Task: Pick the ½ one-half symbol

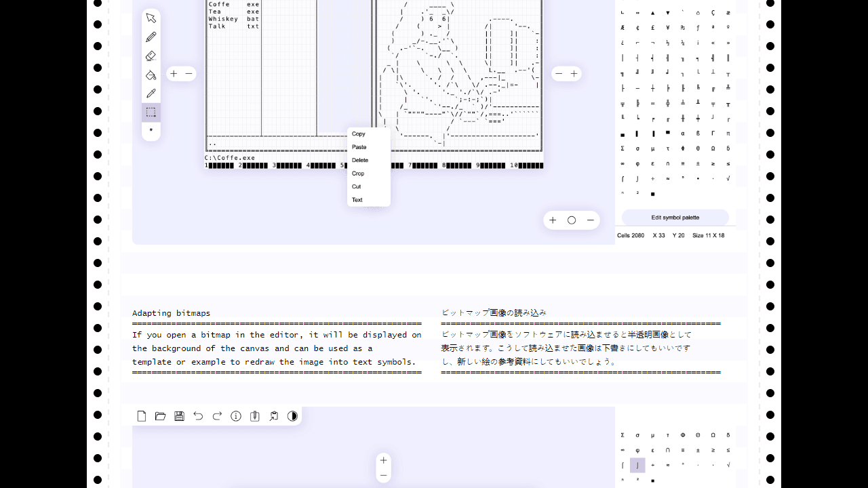Action: pos(668,43)
